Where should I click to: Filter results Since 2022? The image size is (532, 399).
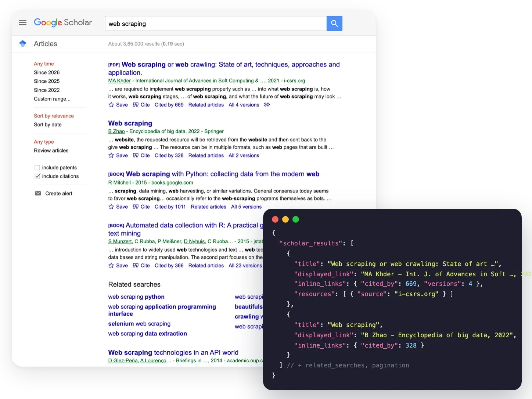[x=47, y=90]
